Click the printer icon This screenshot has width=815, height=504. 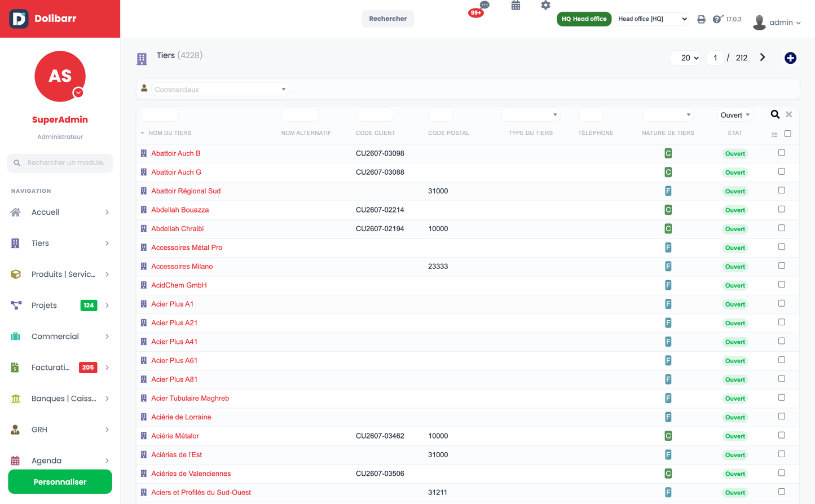pos(701,19)
